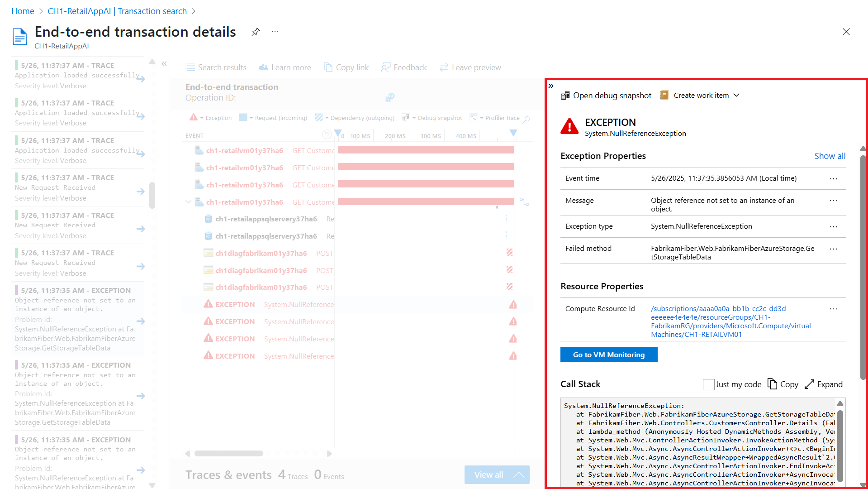
Task: Click the search magnifier in legend bar
Action: (x=526, y=119)
